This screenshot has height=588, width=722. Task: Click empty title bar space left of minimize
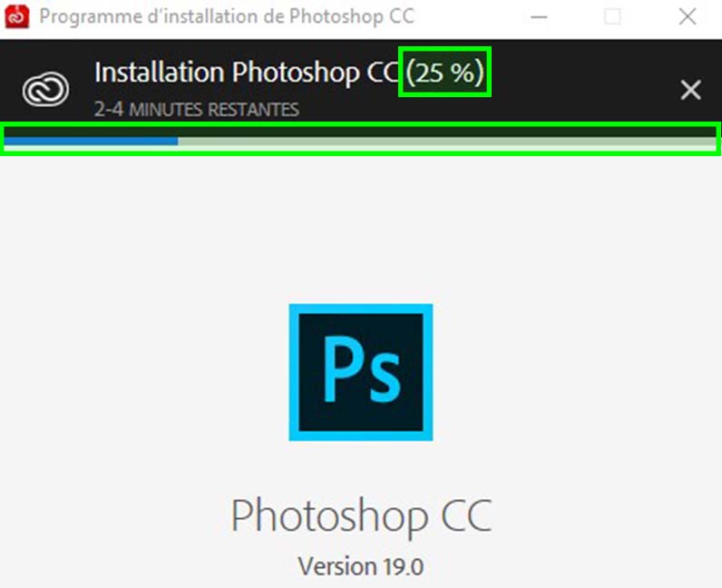472,16
